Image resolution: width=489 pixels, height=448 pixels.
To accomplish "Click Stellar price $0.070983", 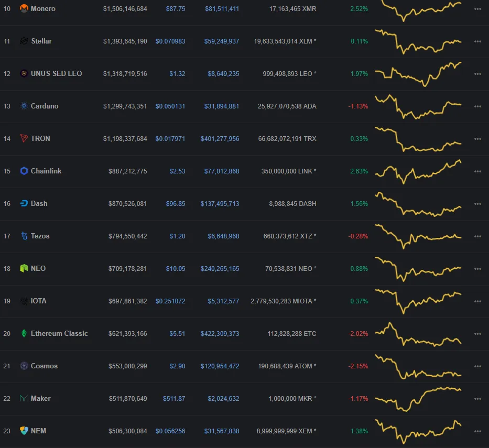I will (170, 41).
